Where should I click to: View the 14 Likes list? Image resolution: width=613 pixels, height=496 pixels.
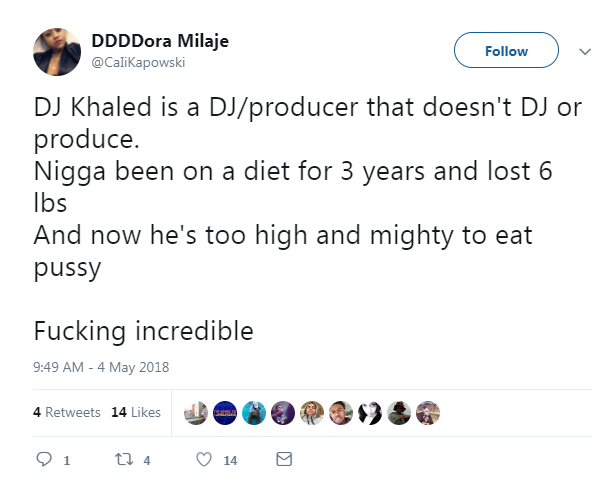[136, 412]
